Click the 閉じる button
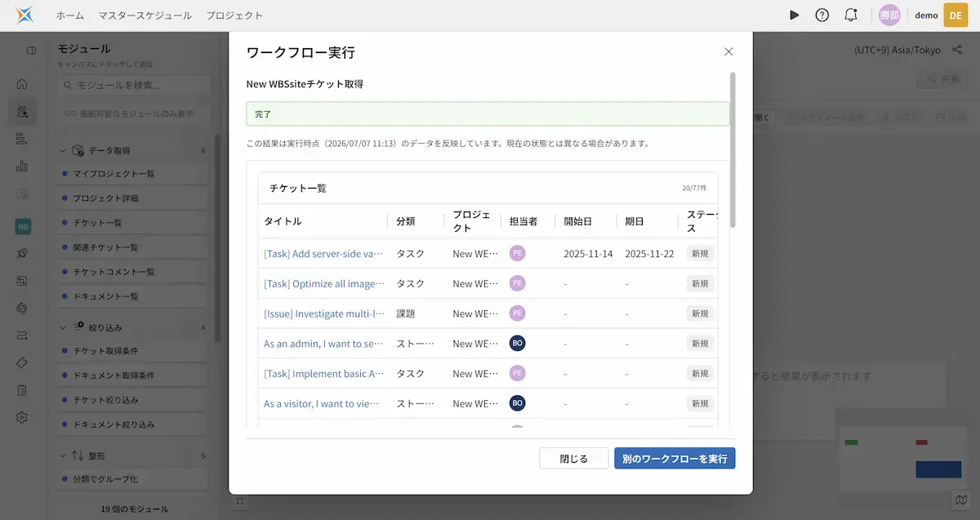The height and width of the screenshot is (520, 980). pos(574,458)
